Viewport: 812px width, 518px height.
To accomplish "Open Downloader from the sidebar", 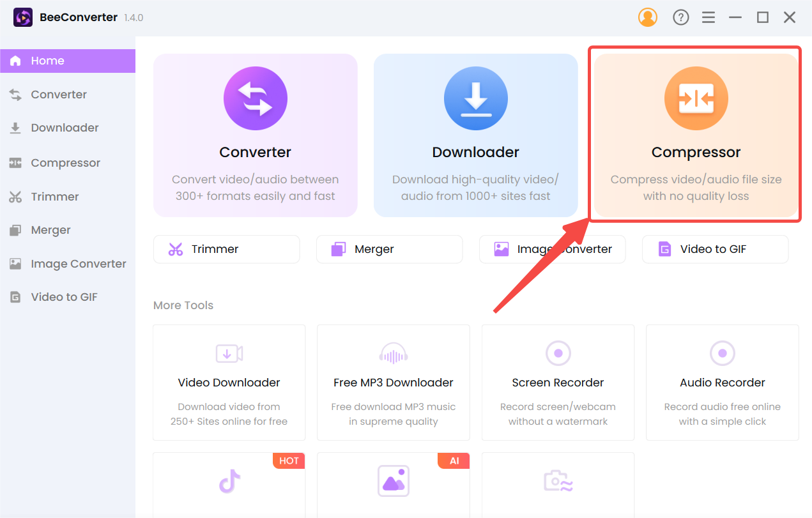I will point(68,128).
